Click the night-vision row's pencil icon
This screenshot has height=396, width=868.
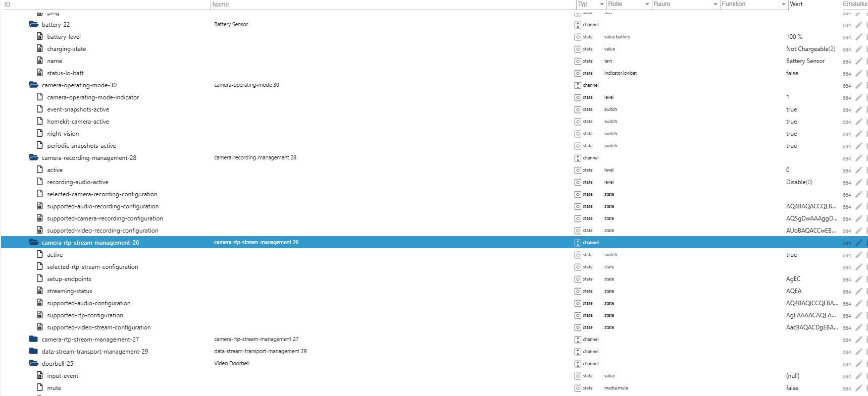click(x=858, y=134)
